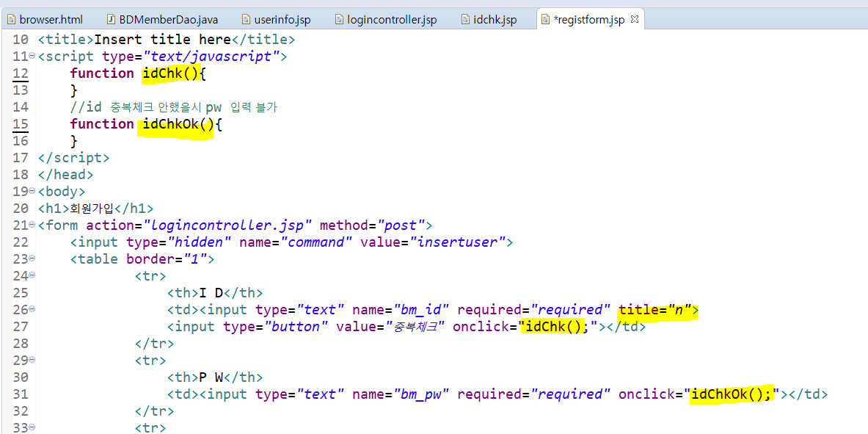
Task: Click the border="1" table attribute
Action: (166, 259)
